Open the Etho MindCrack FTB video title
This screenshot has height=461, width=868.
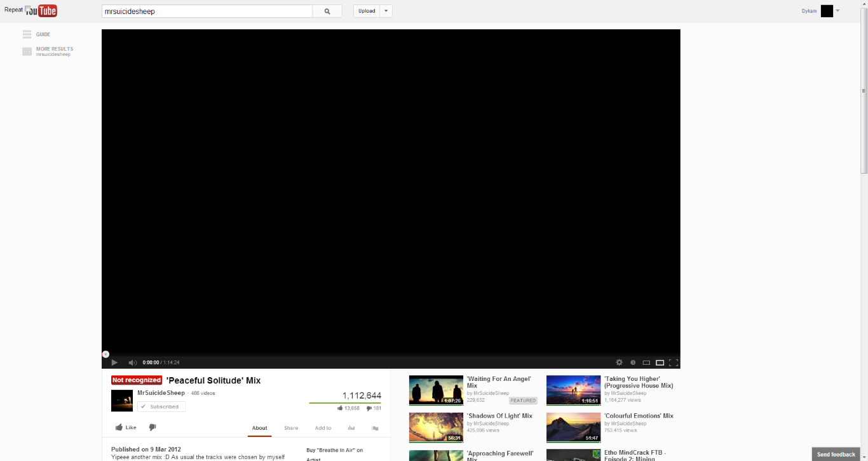point(635,455)
